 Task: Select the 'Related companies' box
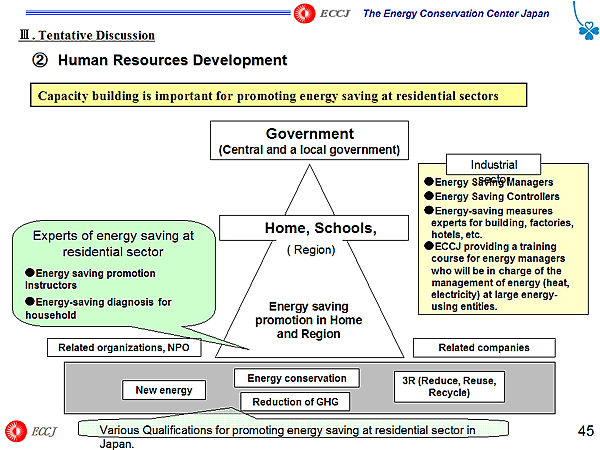coord(484,347)
